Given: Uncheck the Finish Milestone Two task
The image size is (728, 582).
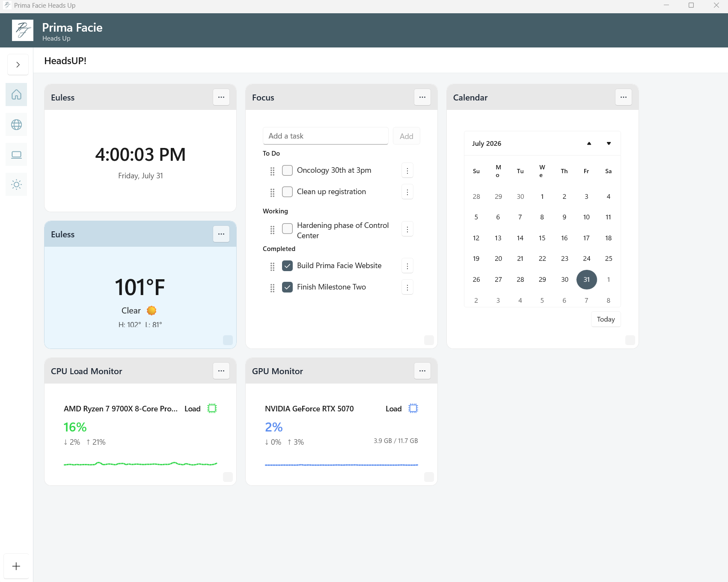Looking at the screenshot, I should coord(288,287).
